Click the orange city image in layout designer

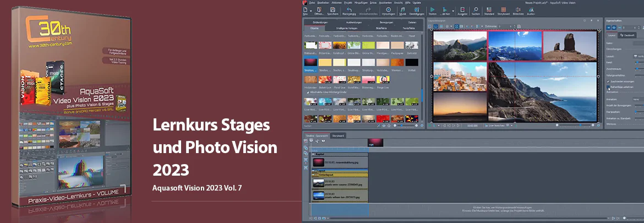click(x=460, y=77)
